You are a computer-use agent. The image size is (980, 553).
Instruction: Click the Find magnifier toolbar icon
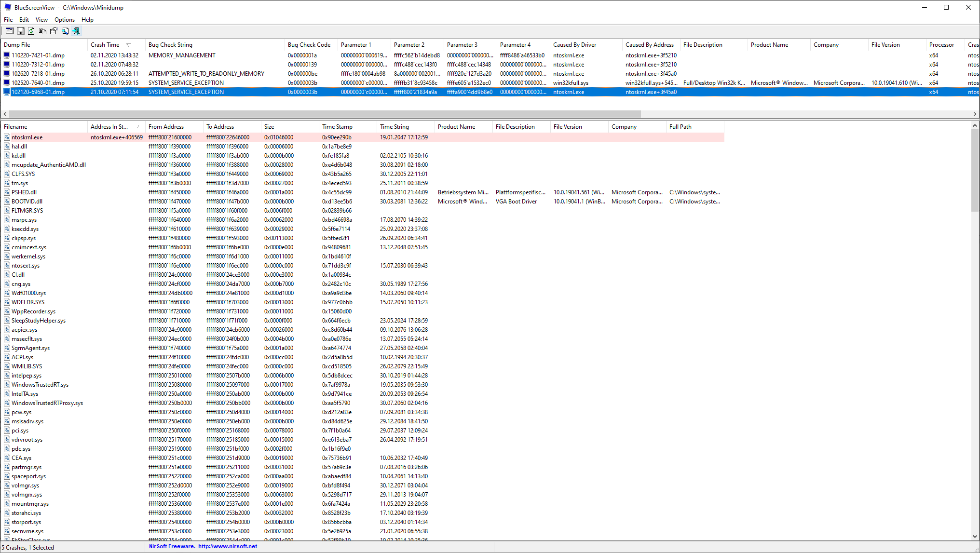pos(65,31)
